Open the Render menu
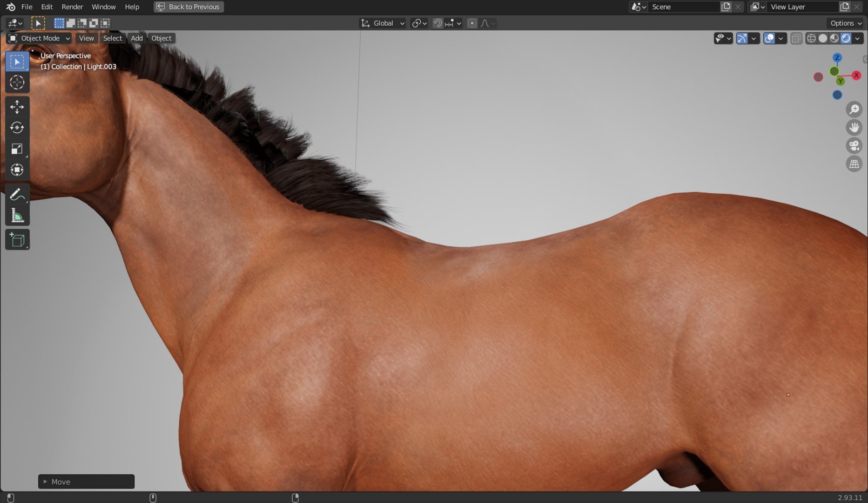Viewport: 868px width, 503px height. coord(72,7)
